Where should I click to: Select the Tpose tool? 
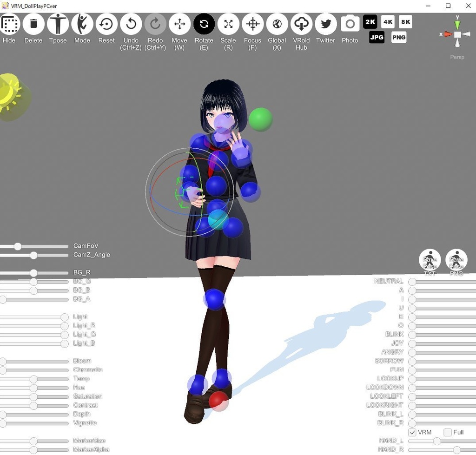pyautogui.click(x=58, y=23)
